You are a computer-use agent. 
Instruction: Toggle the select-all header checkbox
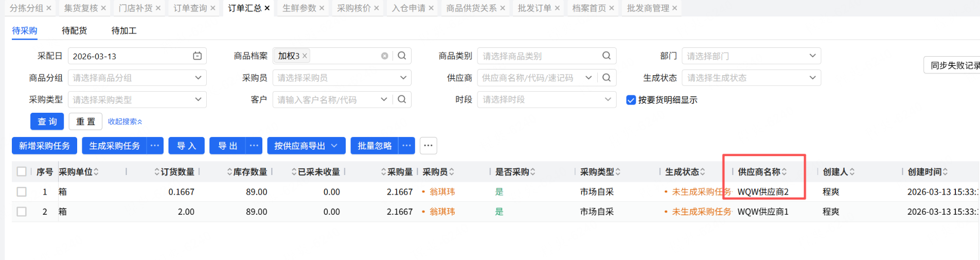pyautogui.click(x=22, y=171)
